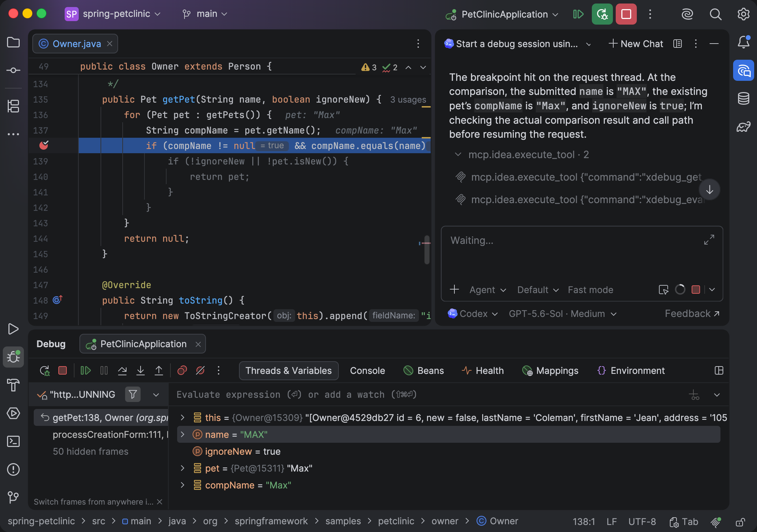This screenshot has height=532, width=757.
Task: Open the main branch dropdown
Action: click(x=205, y=14)
